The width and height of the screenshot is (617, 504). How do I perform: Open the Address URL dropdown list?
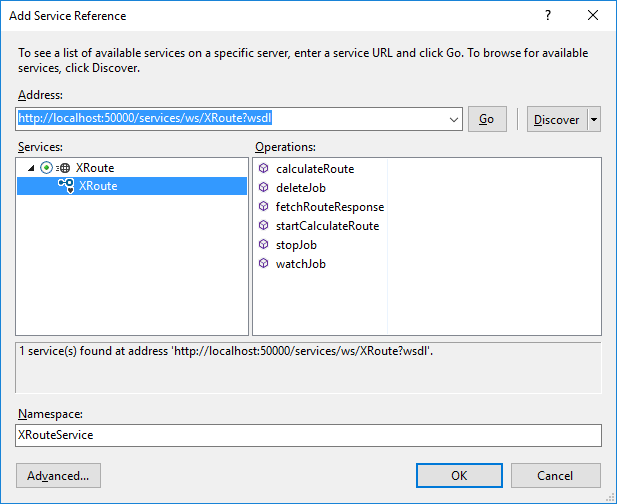point(455,119)
